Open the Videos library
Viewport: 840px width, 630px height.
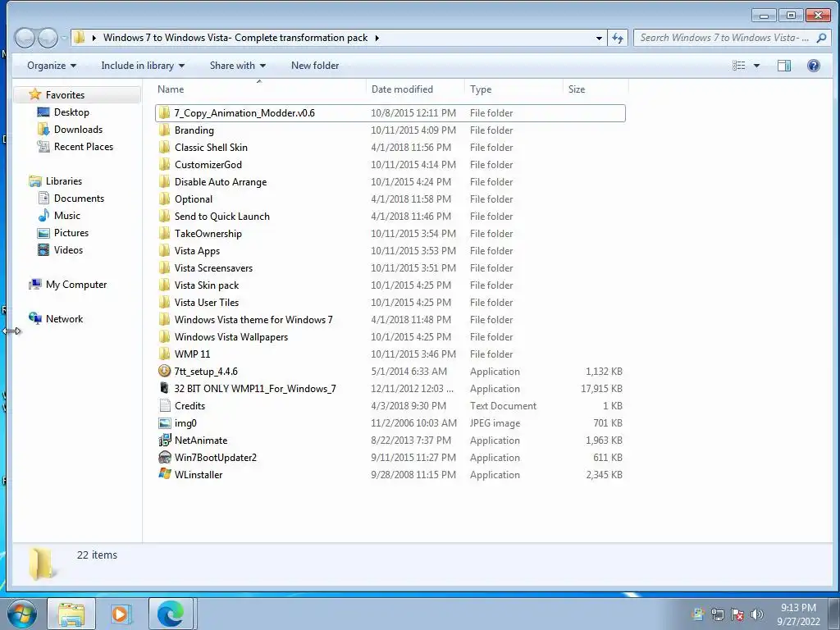[69, 249]
